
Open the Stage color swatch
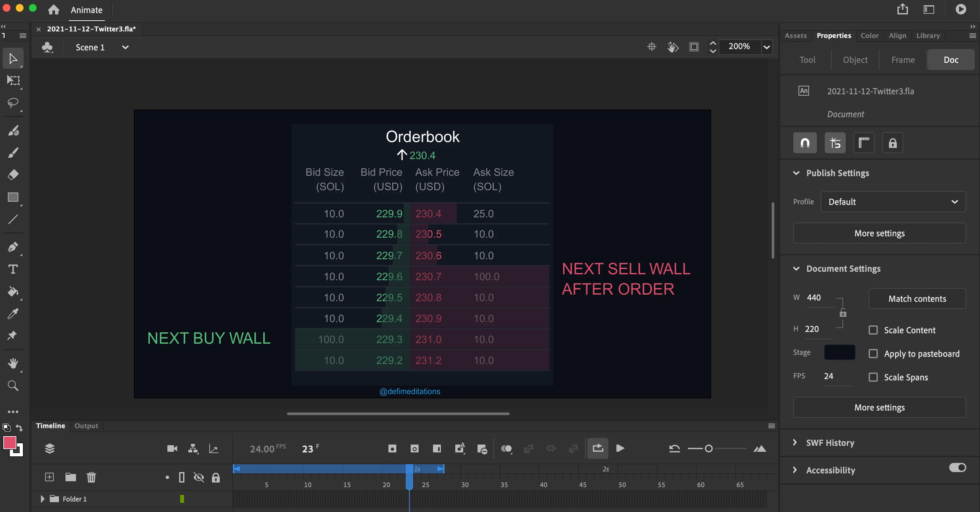click(x=839, y=352)
